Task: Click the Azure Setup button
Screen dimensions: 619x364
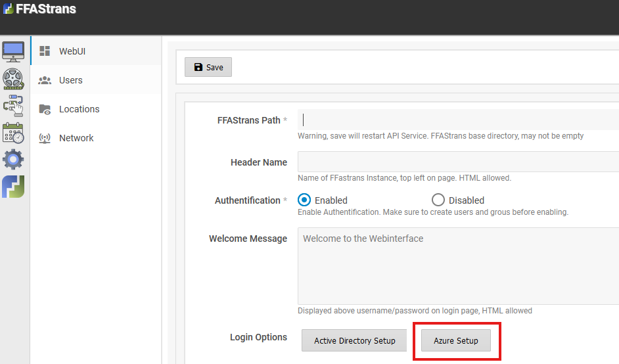Action: tap(456, 340)
